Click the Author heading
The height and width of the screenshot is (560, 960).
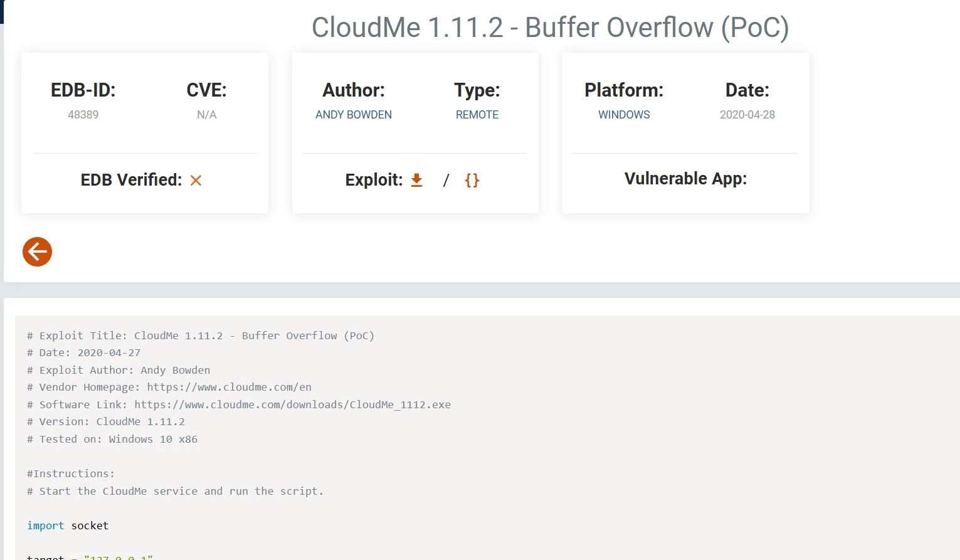point(354,90)
